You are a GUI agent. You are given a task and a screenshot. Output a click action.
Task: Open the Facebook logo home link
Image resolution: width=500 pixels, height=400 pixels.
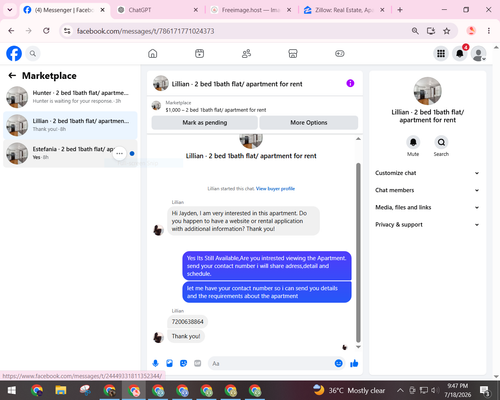[x=14, y=53]
